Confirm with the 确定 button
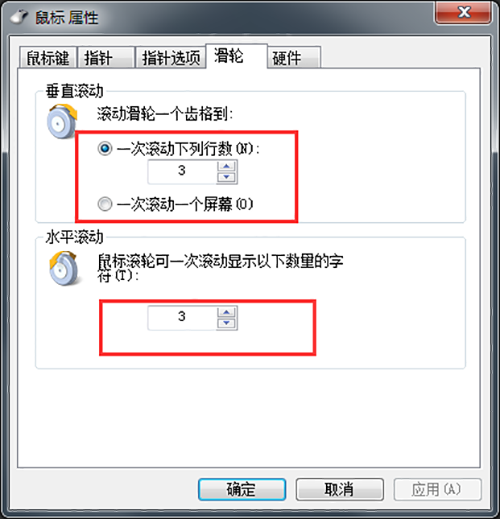The height and width of the screenshot is (519, 500). tap(242, 489)
